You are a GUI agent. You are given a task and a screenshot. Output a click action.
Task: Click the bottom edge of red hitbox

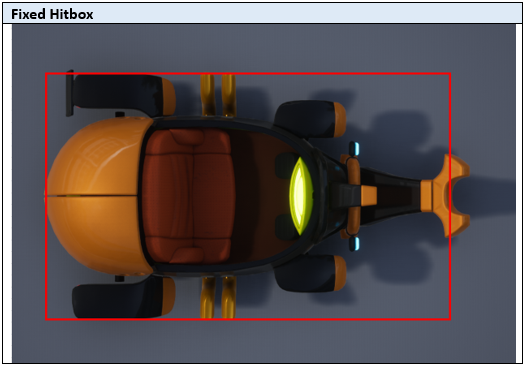pyautogui.click(x=248, y=319)
